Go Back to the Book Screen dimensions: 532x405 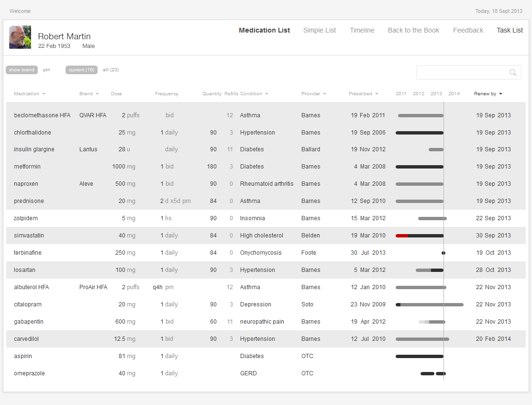[x=413, y=30]
